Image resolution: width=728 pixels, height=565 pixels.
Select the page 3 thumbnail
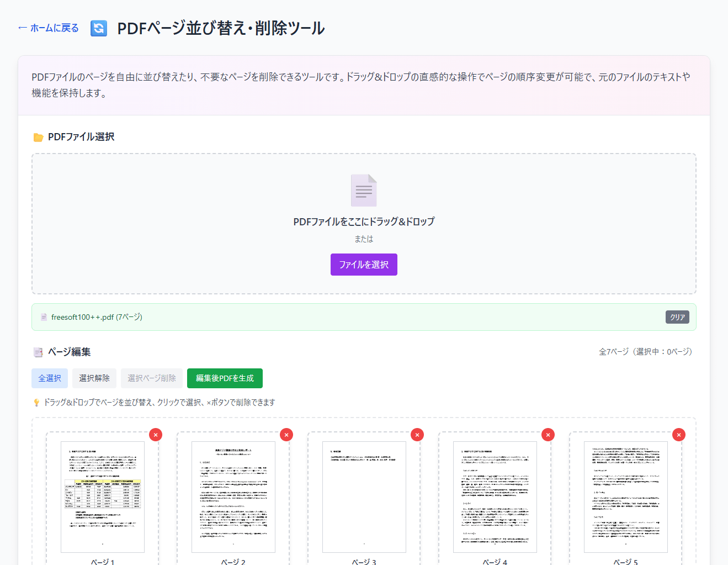point(364,497)
